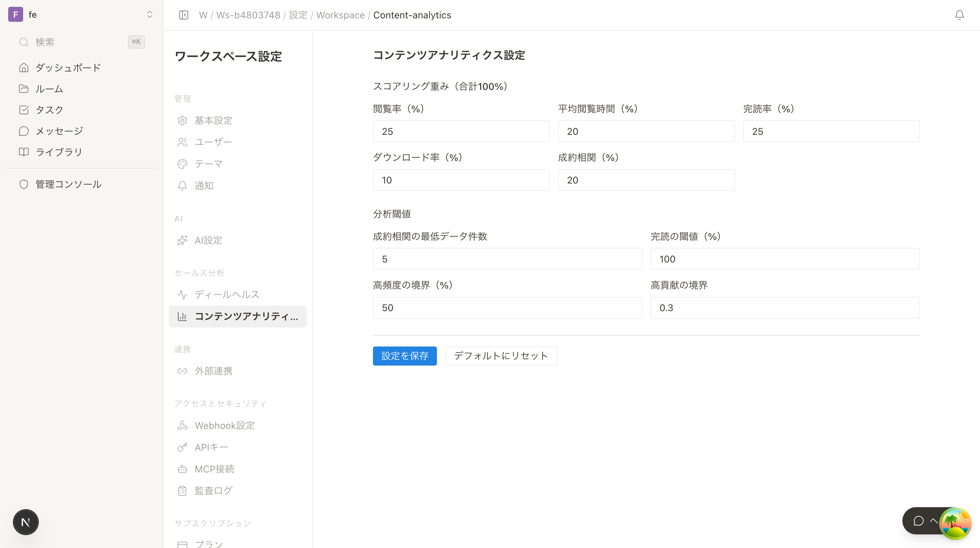Click the 完読率 input field

(x=831, y=131)
